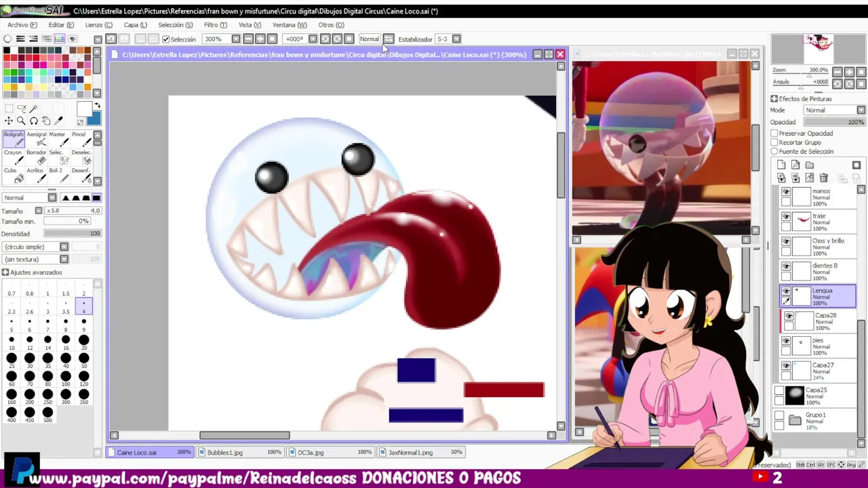Swap foreground and background colors
The width and height of the screenshot is (868, 488).
coord(98,106)
